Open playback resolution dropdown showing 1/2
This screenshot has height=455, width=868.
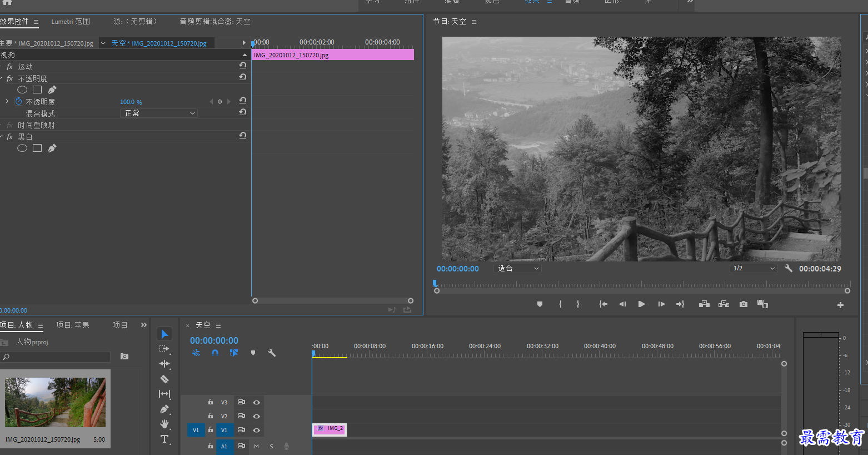point(754,268)
